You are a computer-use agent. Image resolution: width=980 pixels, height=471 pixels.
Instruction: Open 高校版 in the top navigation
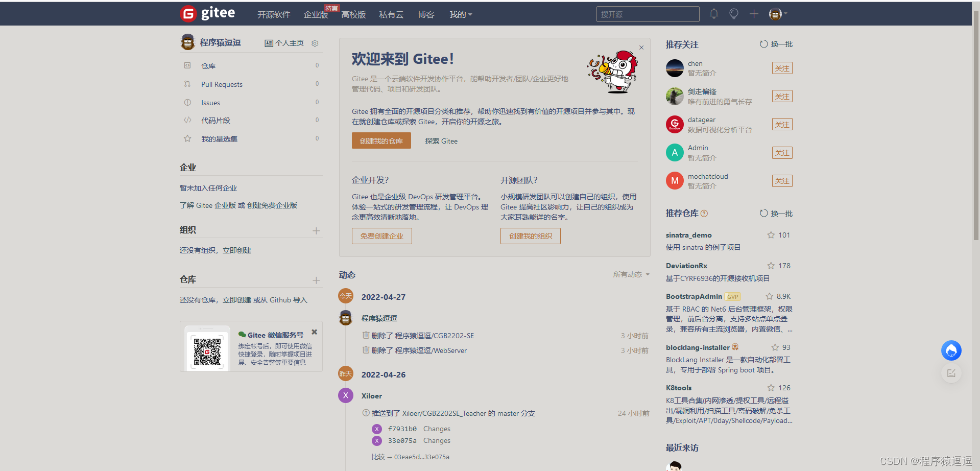point(353,14)
